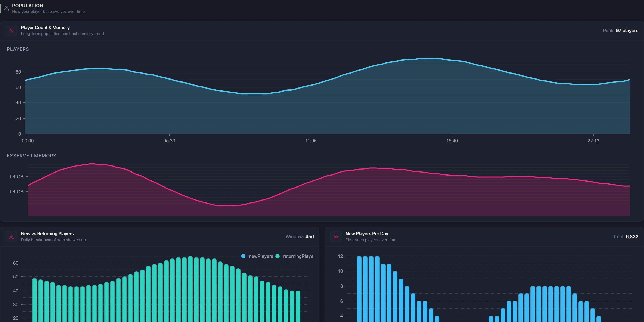Click the blue newPlayers legend dot

[x=243, y=256]
